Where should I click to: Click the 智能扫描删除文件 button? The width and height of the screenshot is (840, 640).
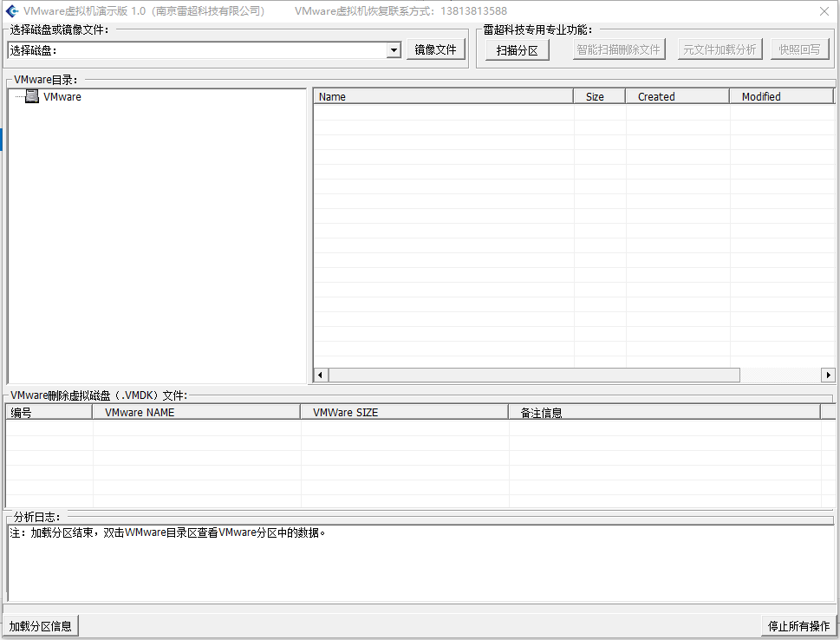(619, 49)
